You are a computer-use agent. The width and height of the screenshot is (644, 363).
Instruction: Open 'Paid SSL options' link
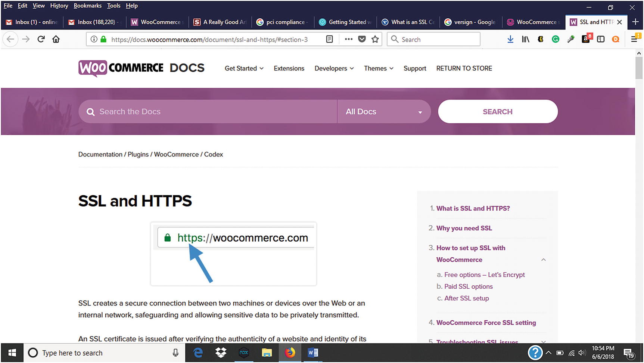[469, 286]
